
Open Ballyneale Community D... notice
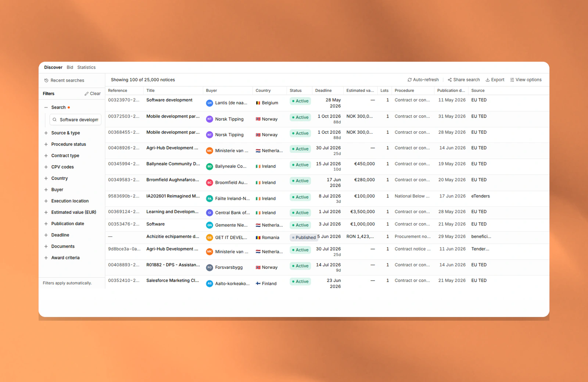tap(173, 164)
